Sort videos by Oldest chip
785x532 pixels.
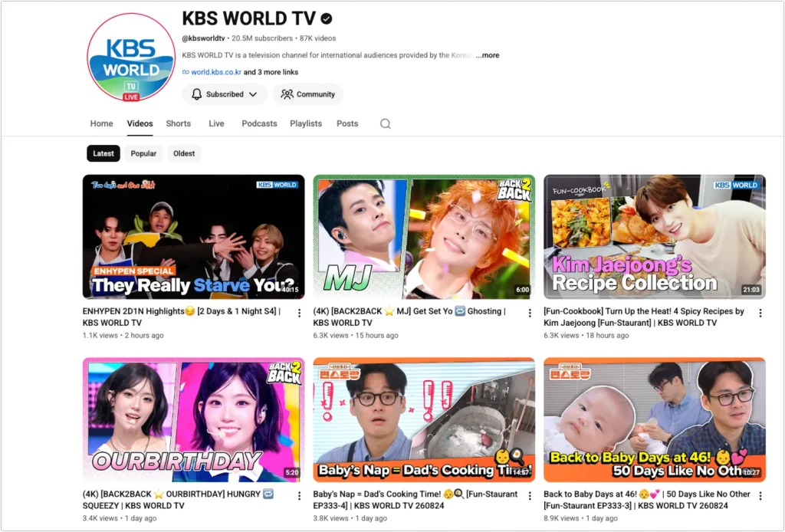tap(184, 153)
